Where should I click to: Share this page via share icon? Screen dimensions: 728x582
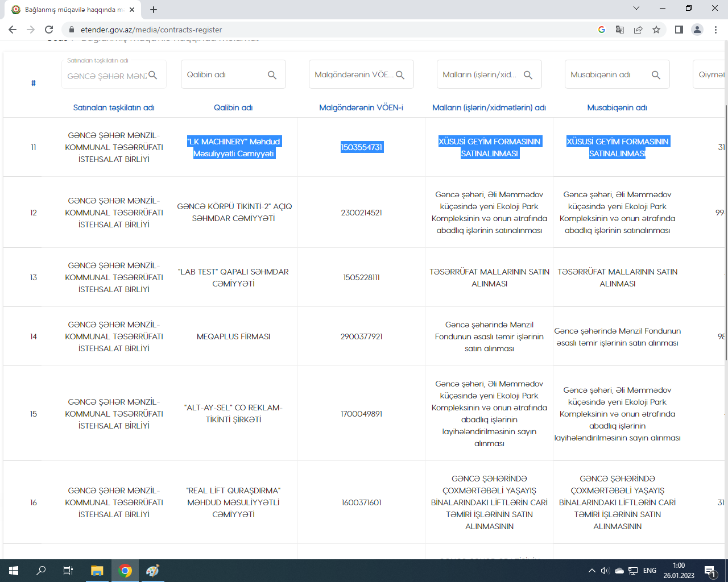coord(638,30)
